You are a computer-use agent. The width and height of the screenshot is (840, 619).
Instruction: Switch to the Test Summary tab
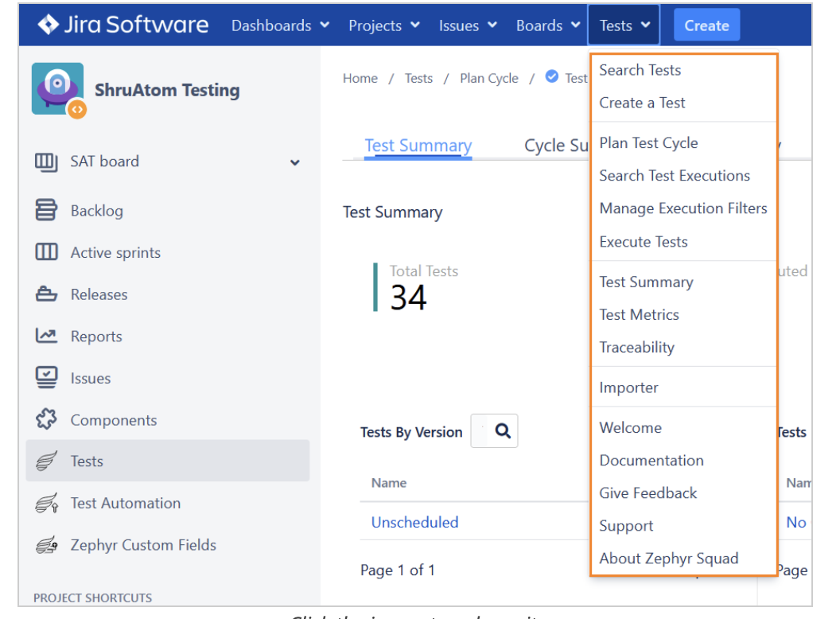click(418, 146)
